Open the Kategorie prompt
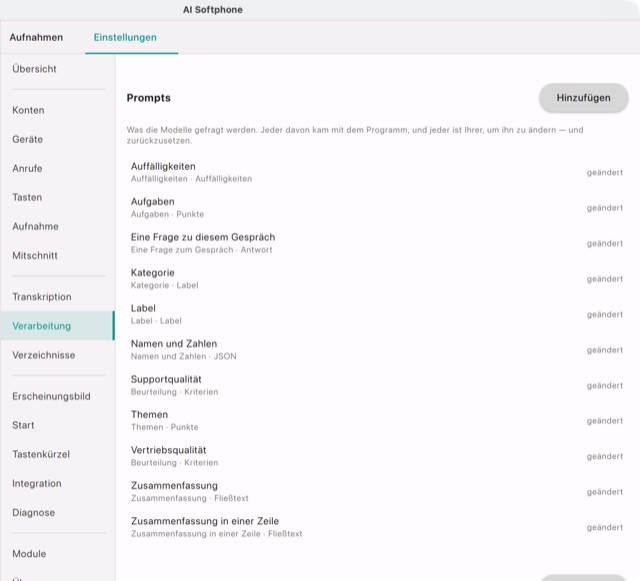This screenshot has height=581, width=640. click(x=377, y=279)
